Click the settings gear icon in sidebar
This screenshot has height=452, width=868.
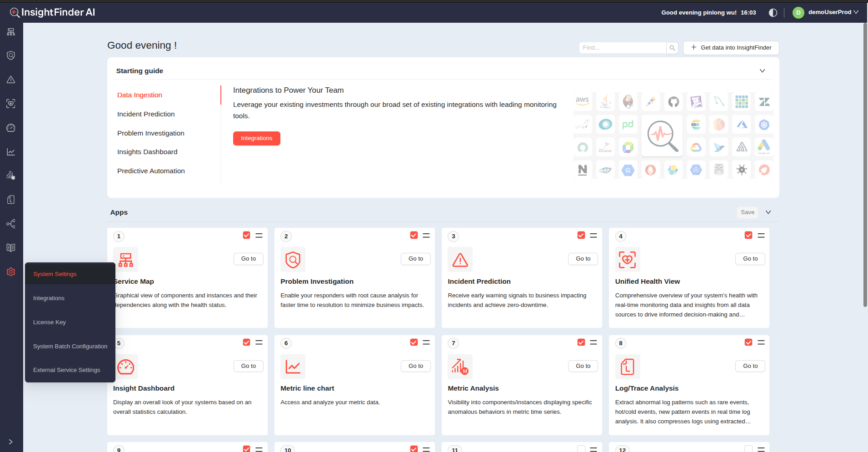[11, 272]
